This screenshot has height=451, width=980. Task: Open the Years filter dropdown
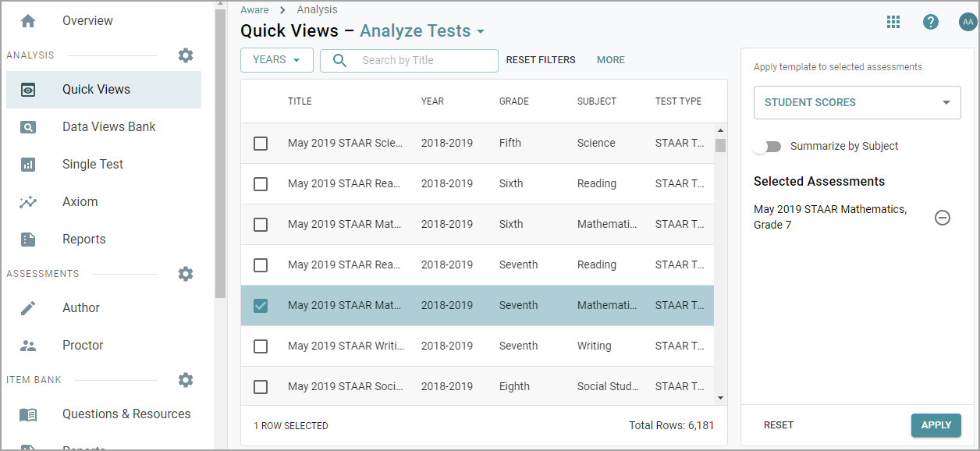point(277,60)
